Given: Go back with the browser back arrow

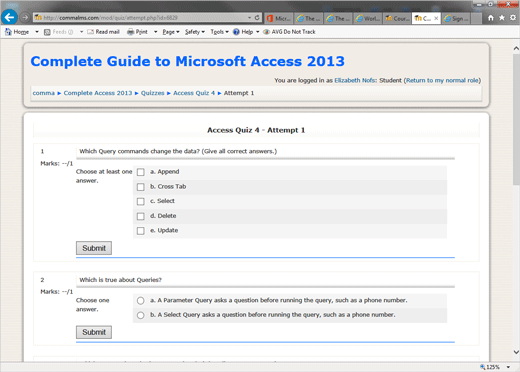Looking at the screenshot, I should point(9,17).
